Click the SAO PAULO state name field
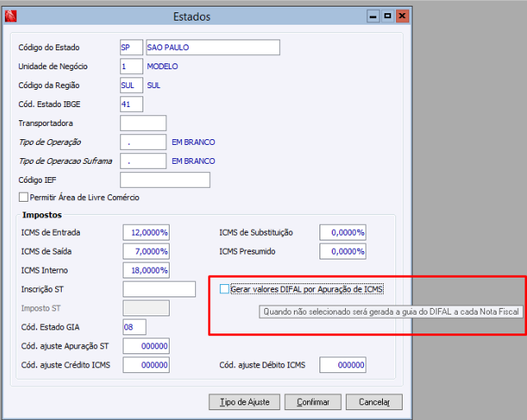Image resolution: width=527 pixels, height=420 pixels. pos(212,48)
